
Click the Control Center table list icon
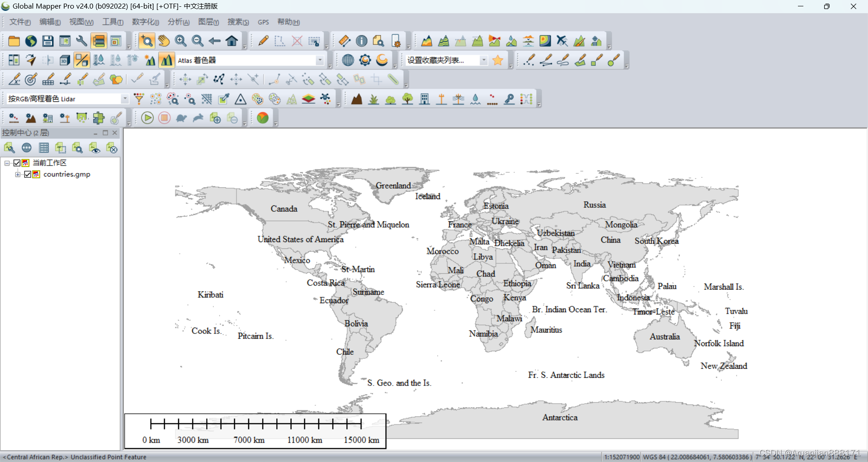tap(44, 148)
